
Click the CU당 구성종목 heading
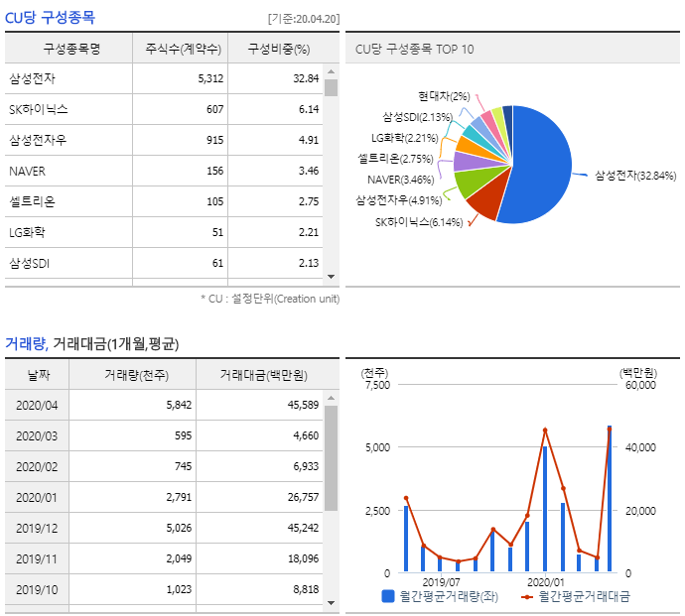point(50,18)
